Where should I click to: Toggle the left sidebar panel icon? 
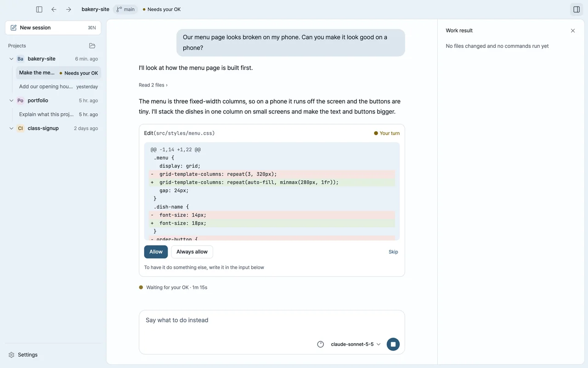pos(39,9)
